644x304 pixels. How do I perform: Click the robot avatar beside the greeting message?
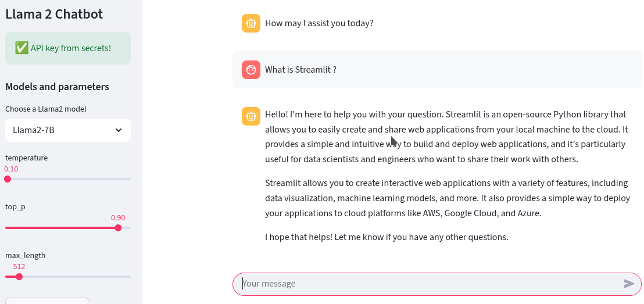click(251, 23)
